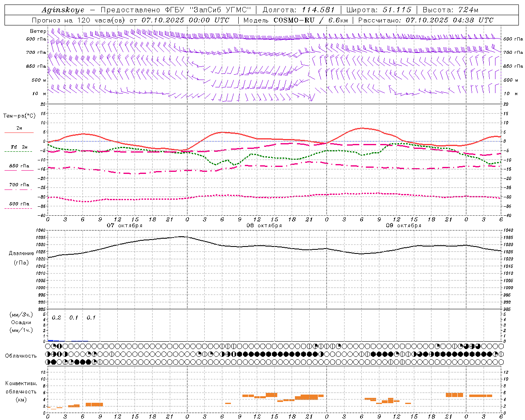This screenshot has width=525, height=420.
Task: Click left 700 гПа wind level label
Action: pos(36,52)
